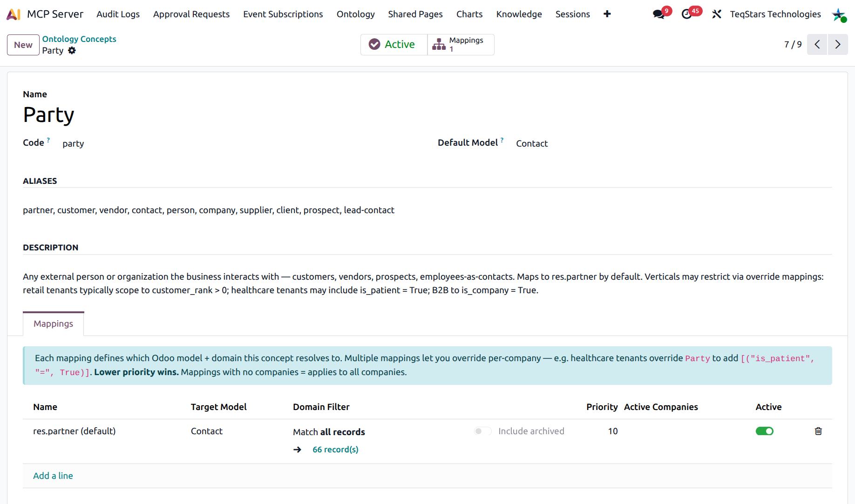Open the Mappings 1 stat button
Viewport: 855px width, 504px height.
click(461, 44)
